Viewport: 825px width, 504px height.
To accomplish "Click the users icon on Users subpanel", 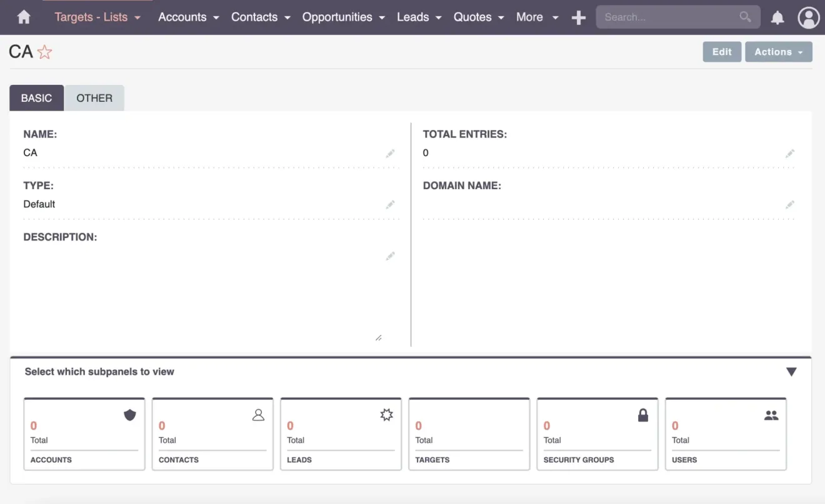I will [x=771, y=414].
